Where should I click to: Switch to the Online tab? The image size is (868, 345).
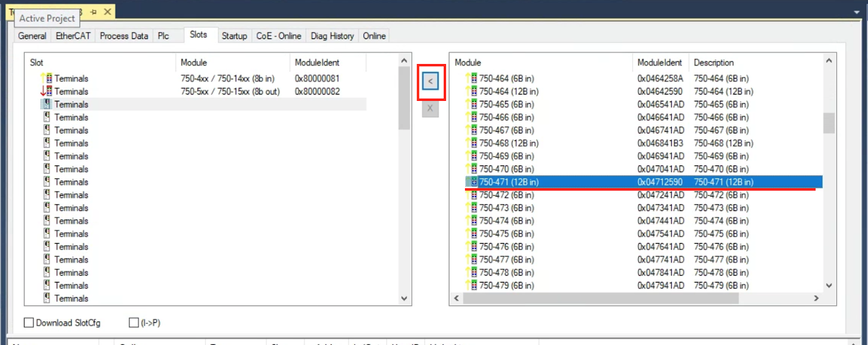374,36
